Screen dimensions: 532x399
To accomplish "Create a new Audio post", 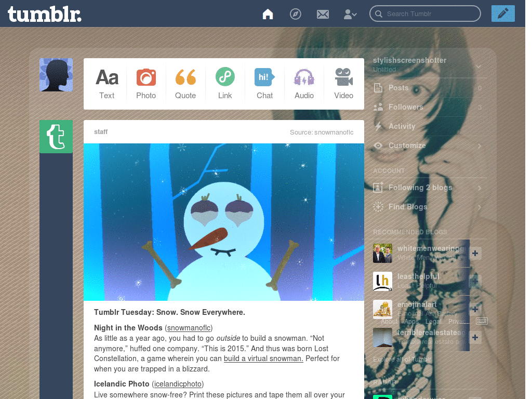I will [304, 84].
